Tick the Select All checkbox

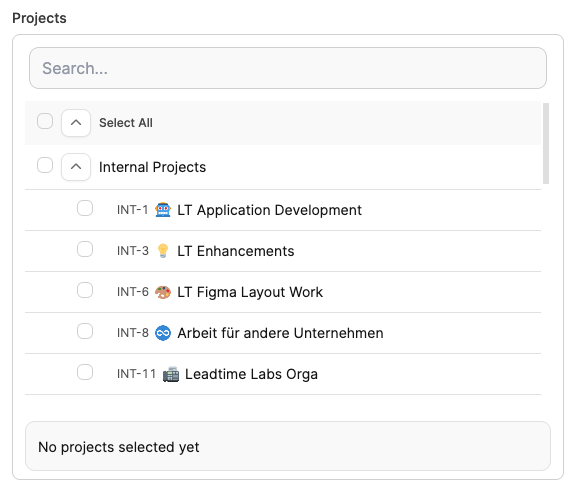45,121
